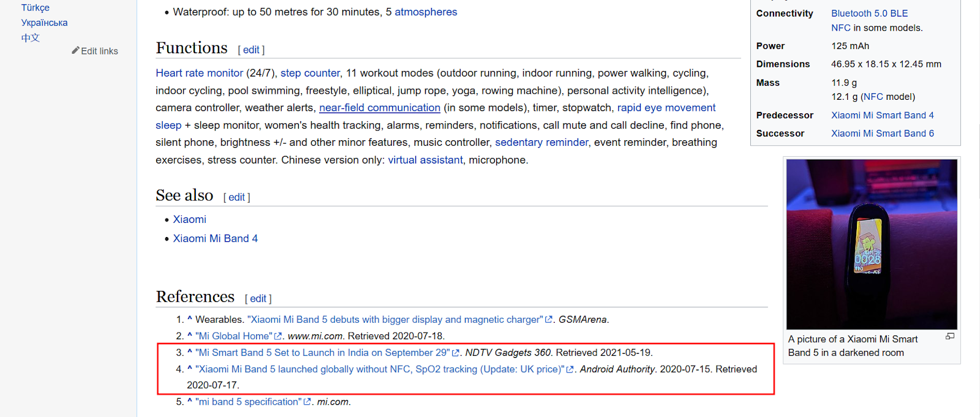This screenshot has height=417, width=980.
Task: Open predecessor Xiaomi Mi Smart Band 4
Action: 882,115
